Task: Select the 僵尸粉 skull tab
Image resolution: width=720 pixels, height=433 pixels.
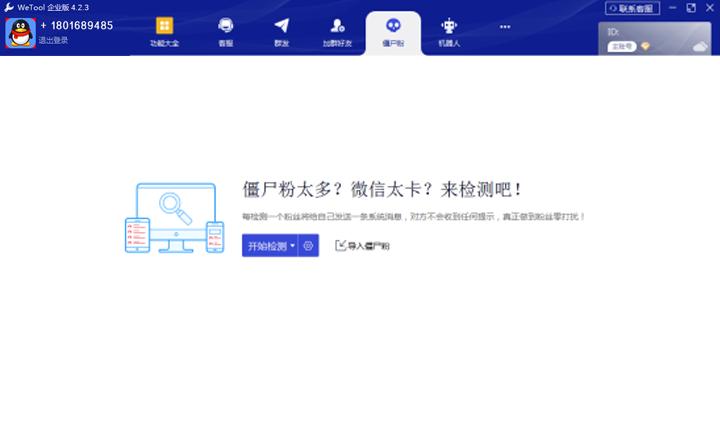Action: click(x=393, y=32)
